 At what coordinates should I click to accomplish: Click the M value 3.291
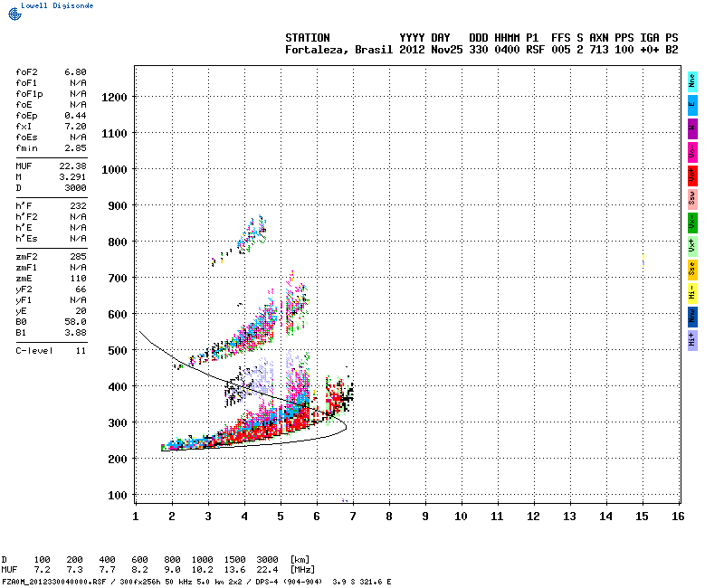pos(73,176)
